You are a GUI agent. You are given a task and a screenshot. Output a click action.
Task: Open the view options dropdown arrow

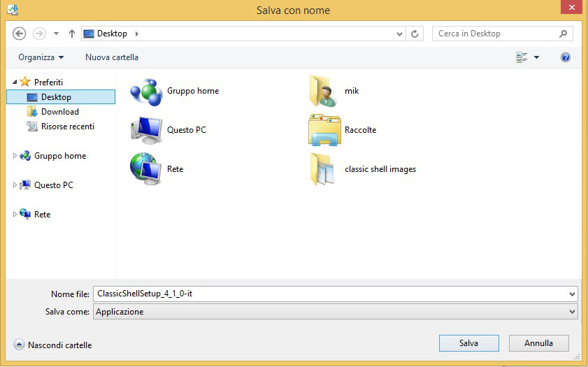(537, 57)
